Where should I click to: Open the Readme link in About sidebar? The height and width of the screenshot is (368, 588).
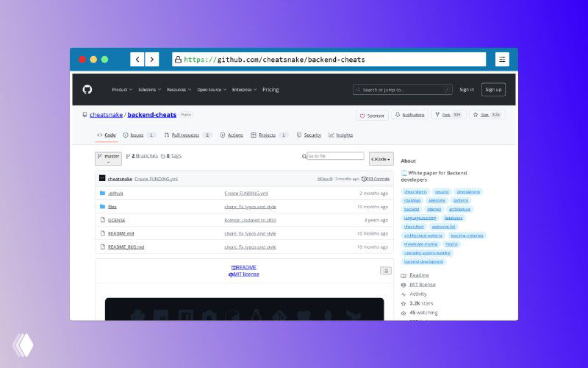coord(419,275)
